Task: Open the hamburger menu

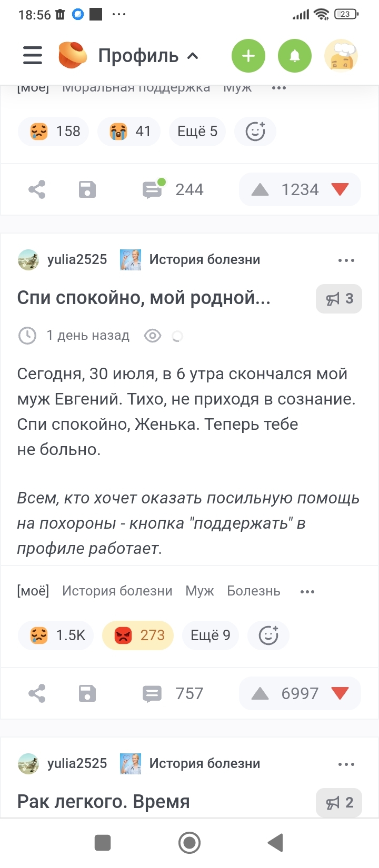Action: tap(33, 55)
